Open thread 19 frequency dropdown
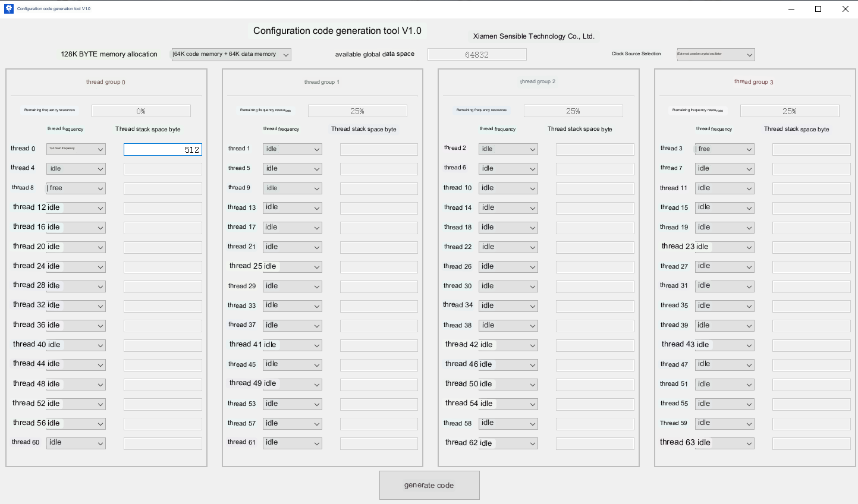This screenshot has width=858, height=504. [x=725, y=228]
